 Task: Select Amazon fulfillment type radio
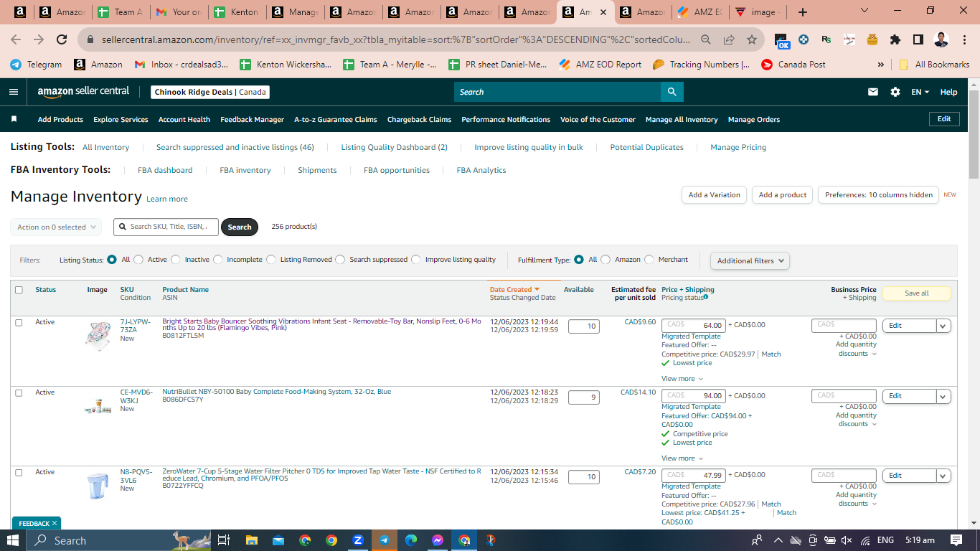[606, 260]
